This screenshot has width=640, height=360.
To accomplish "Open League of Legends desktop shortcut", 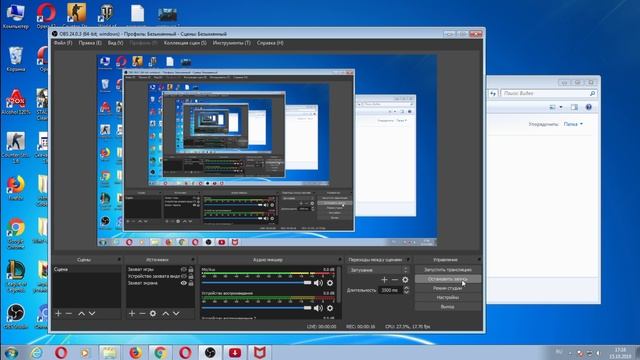I will click(x=16, y=276).
